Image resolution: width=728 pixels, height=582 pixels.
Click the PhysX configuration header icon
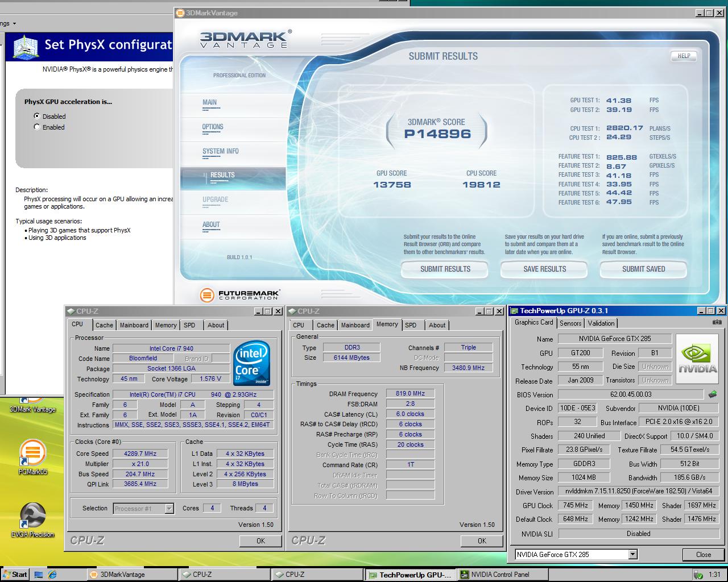[25, 47]
